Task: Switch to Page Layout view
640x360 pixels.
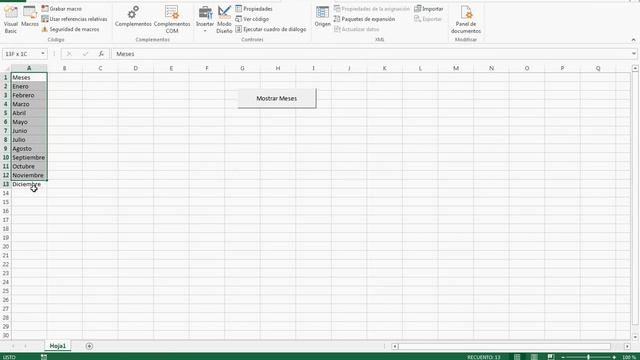Action: (534, 357)
